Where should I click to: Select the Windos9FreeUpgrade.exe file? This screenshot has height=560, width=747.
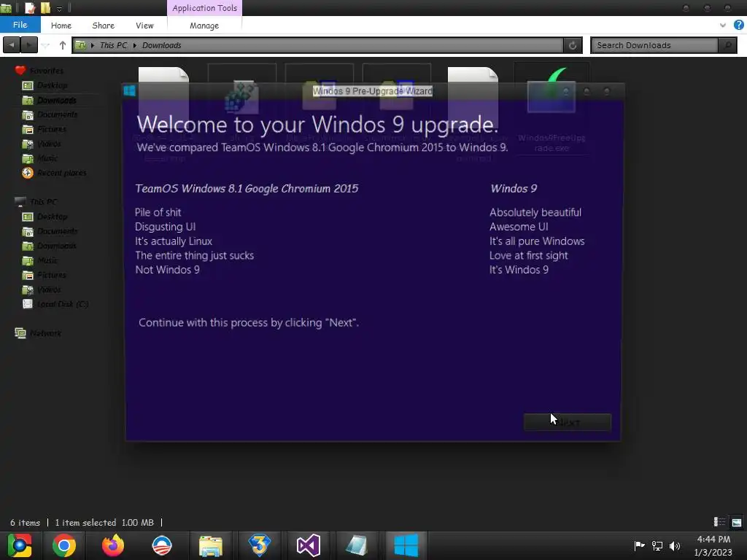point(551,109)
